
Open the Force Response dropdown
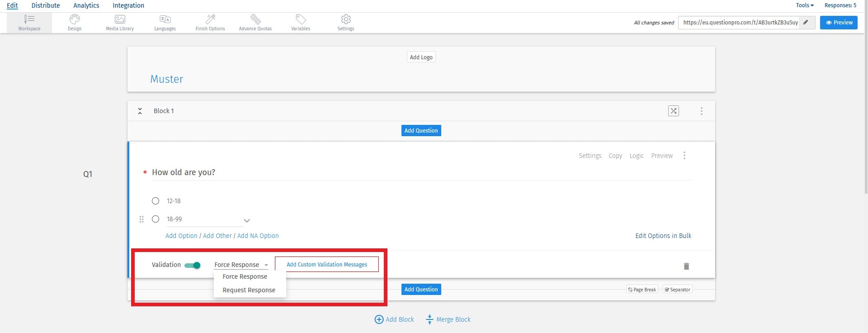tap(241, 265)
